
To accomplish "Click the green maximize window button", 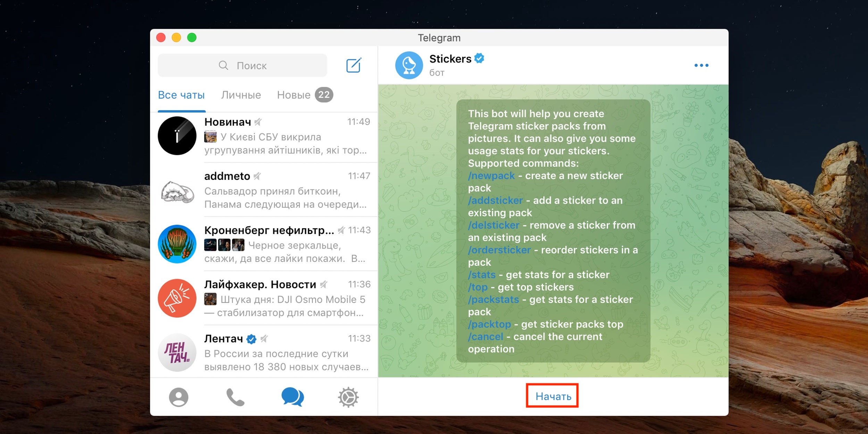I will click(192, 37).
